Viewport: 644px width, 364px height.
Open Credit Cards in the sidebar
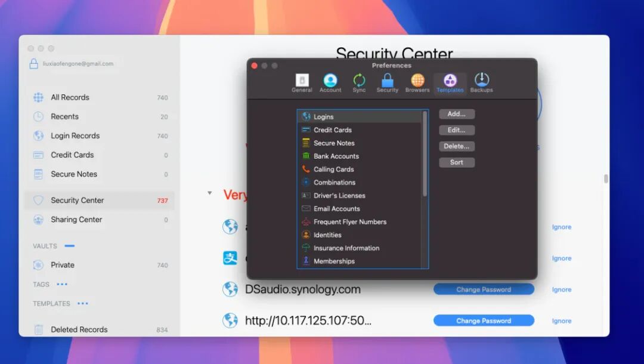pos(101,155)
